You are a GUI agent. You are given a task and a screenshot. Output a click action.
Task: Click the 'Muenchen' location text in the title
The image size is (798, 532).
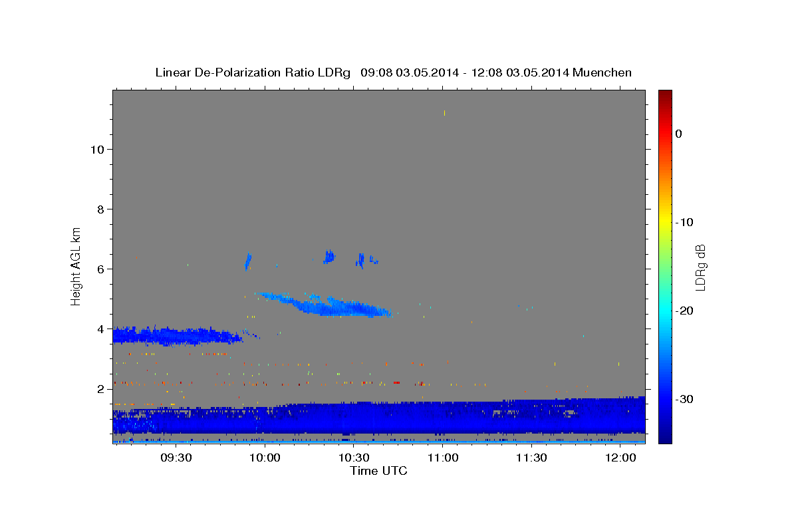pyautogui.click(x=602, y=72)
